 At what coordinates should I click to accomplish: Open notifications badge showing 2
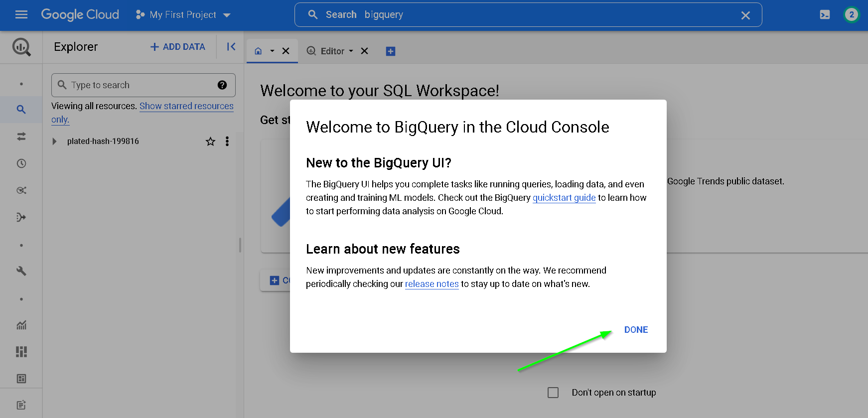(852, 15)
